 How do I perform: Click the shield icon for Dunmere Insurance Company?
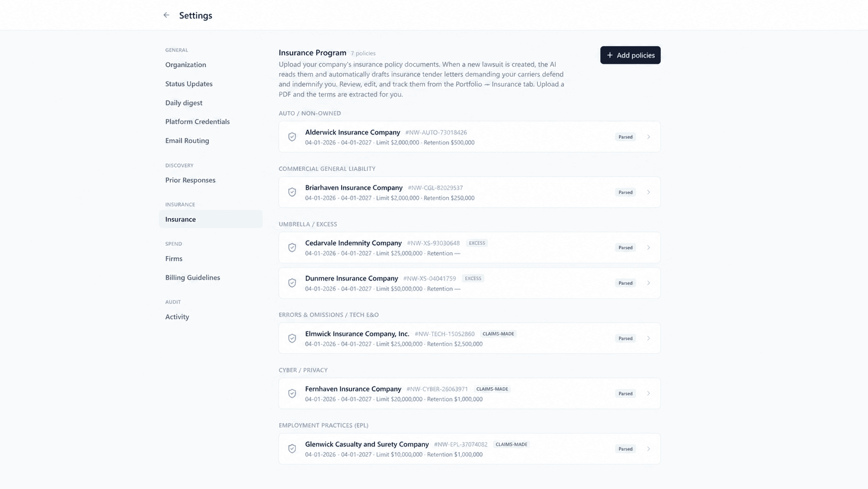pyautogui.click(x=292, y=283)
